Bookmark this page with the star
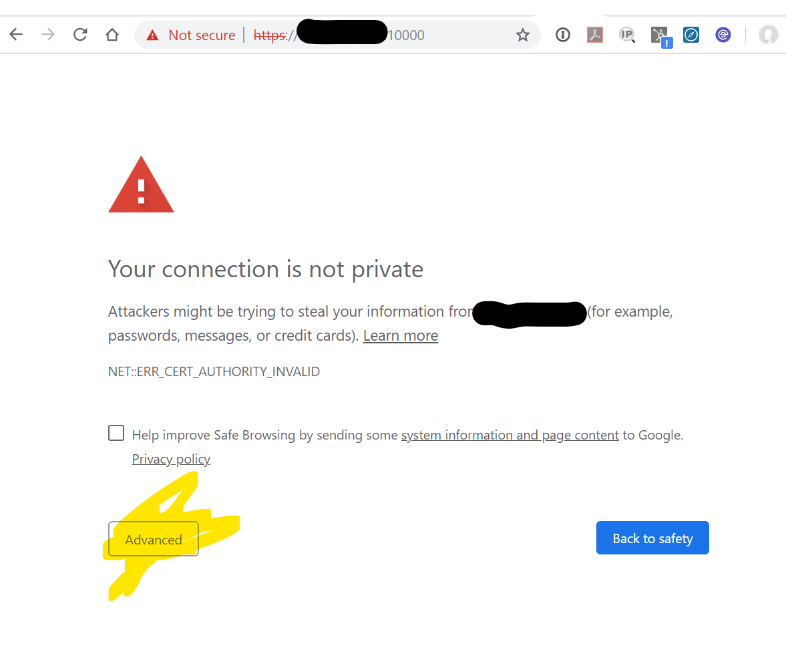Image resolution: width=786 pixels, height=672 pixels. (523, 35)
